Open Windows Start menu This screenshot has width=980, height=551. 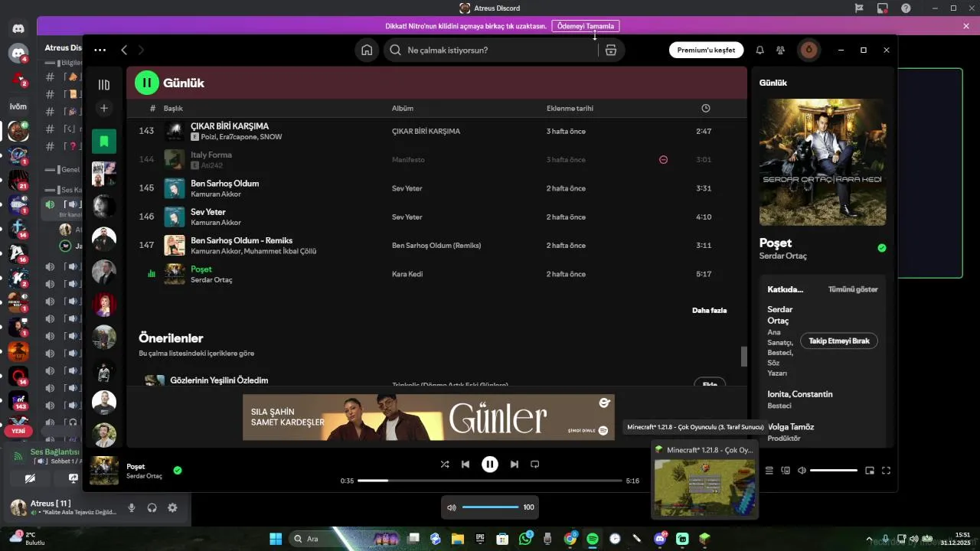tap(276, 539)
